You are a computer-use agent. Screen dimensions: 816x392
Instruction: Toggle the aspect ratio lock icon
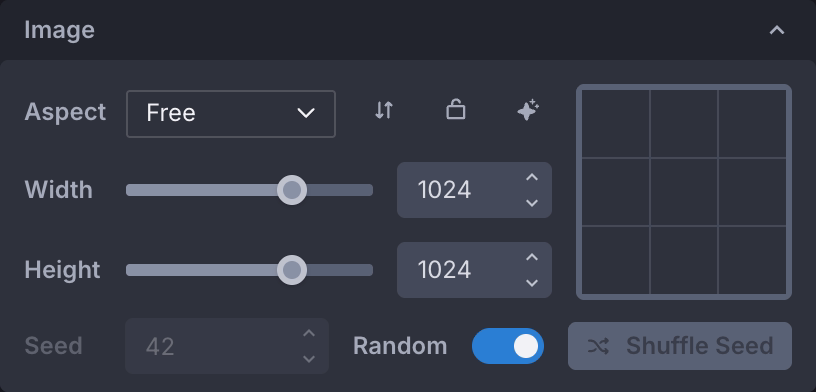click(456, 110)
